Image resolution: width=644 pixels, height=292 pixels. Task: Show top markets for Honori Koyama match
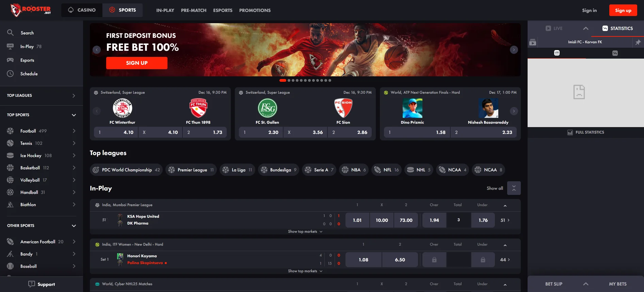(305, 271)
